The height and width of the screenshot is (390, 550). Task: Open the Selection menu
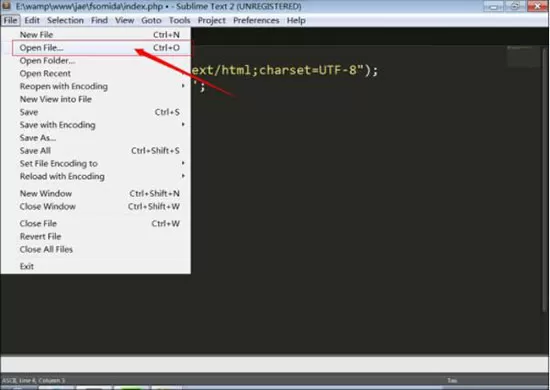[x=65, y=20]
